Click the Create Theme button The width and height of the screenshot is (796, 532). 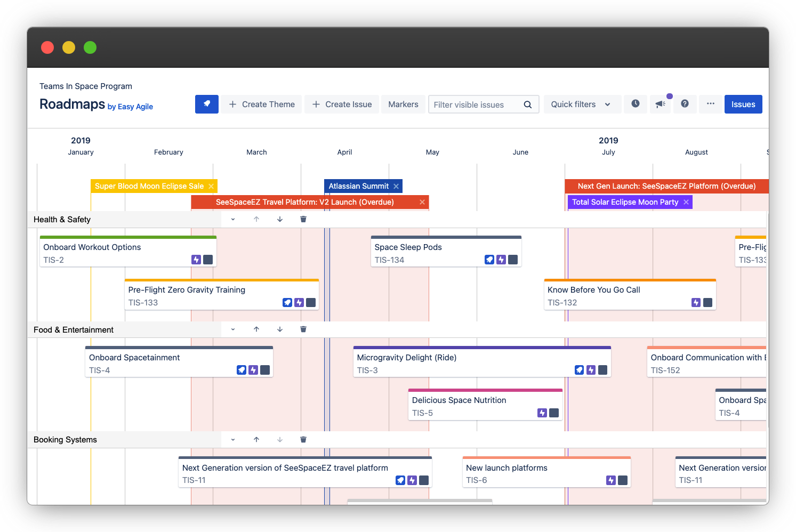click(x=261, y=104)
